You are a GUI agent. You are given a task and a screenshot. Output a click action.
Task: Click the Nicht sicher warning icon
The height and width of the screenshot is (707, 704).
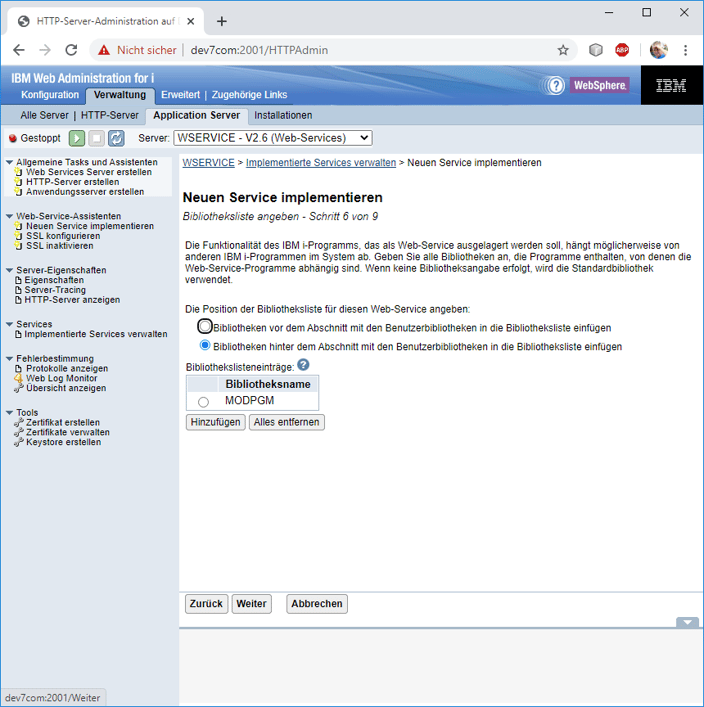[104, 50]
